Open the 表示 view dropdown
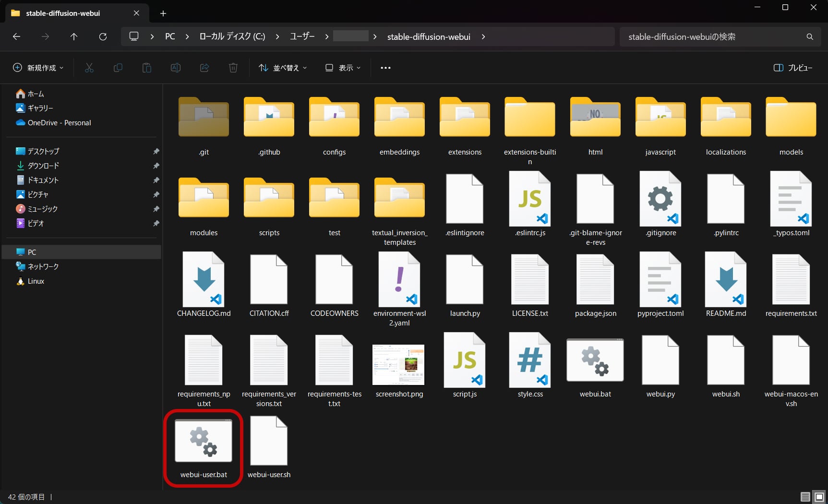Screen dimensions: 828x504 point(343,68)
